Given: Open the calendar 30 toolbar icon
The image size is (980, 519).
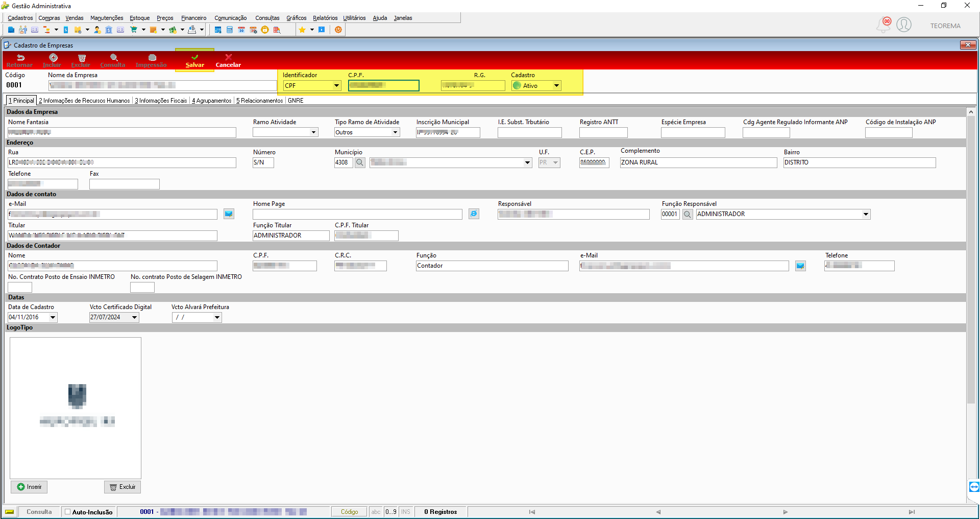Looking at the screenshot, I should [x=241, y=30].
